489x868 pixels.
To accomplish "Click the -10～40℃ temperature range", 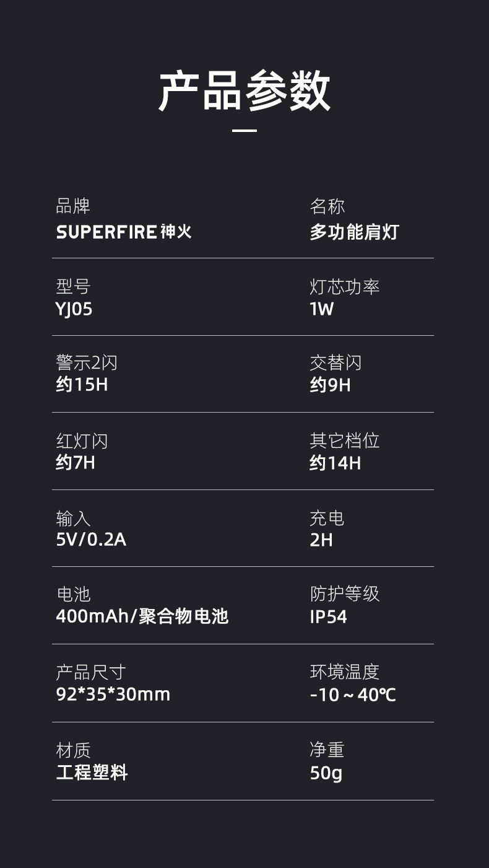I will (x=353, y=695).
